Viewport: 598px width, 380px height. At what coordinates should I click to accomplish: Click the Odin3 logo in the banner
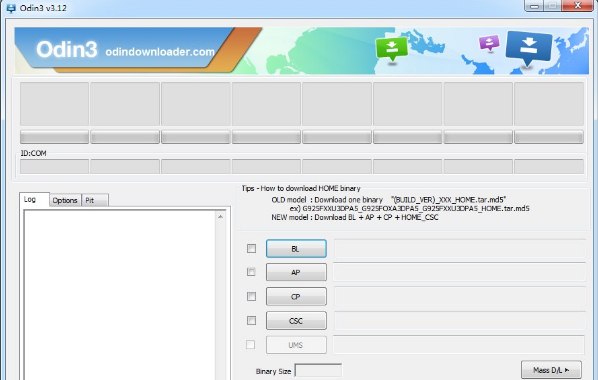[67, 50]
